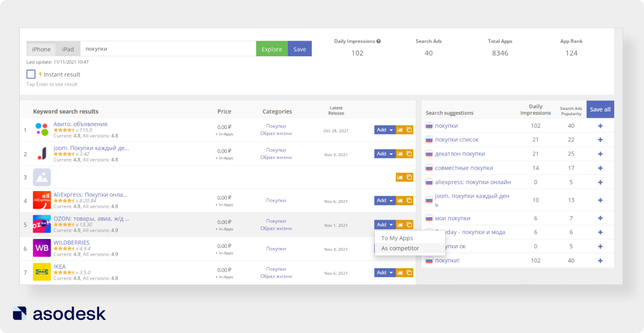Click the copy icon for Joom row
The height and width of the screenshot is (333, 644).
[x=409, y=154]
